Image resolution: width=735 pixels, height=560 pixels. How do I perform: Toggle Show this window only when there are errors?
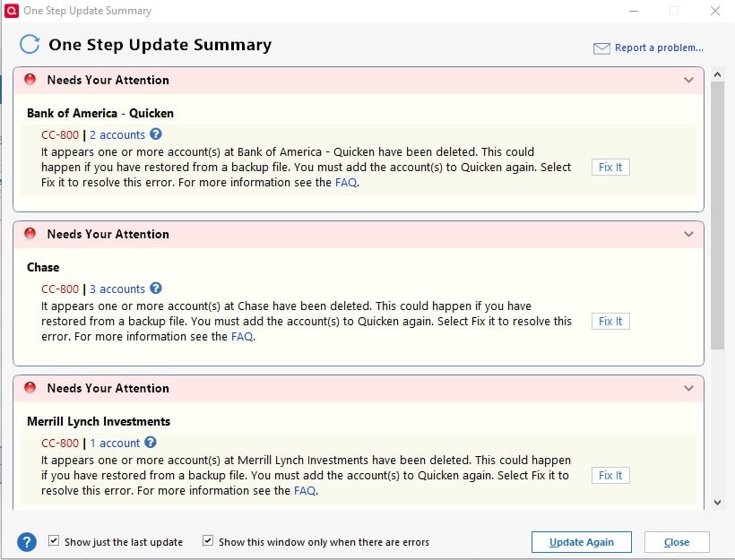207,539
